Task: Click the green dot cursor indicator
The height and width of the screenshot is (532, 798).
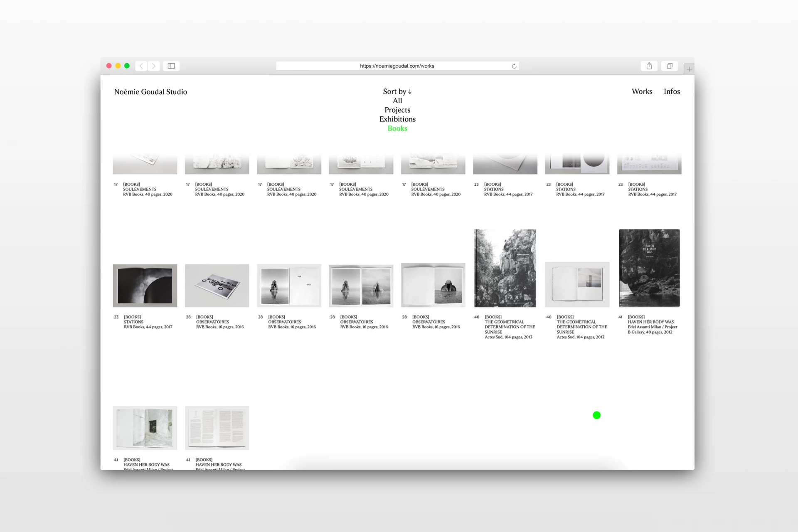Action: (x=596, y=415)
